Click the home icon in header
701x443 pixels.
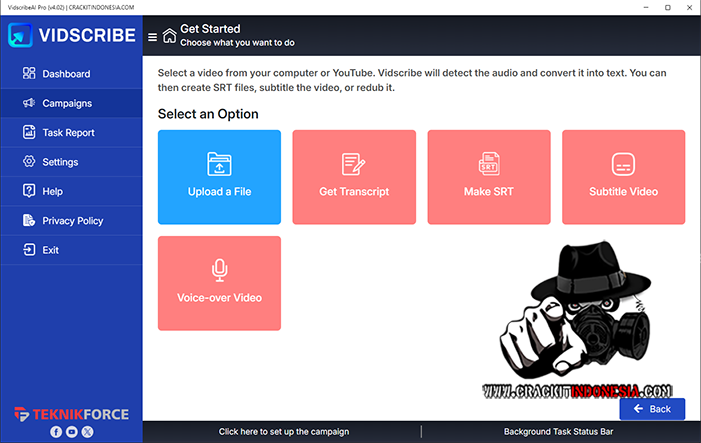(169, 36)
